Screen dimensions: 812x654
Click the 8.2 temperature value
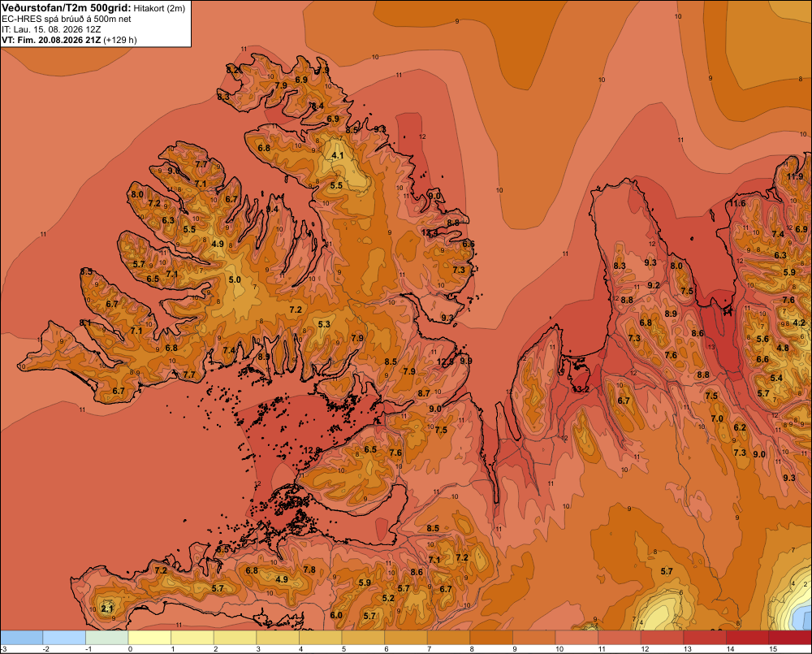233,70
